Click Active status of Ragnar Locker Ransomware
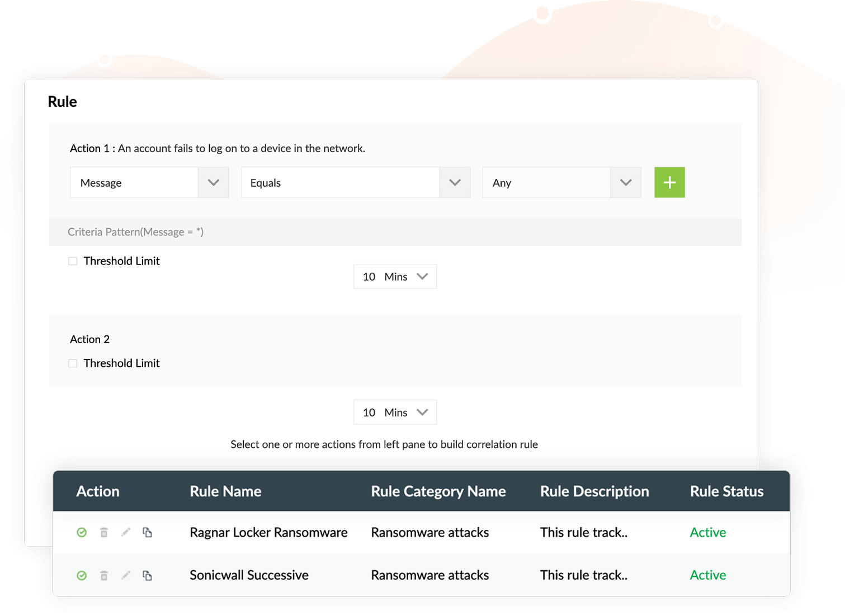The image size is (845, 616). 707,532
